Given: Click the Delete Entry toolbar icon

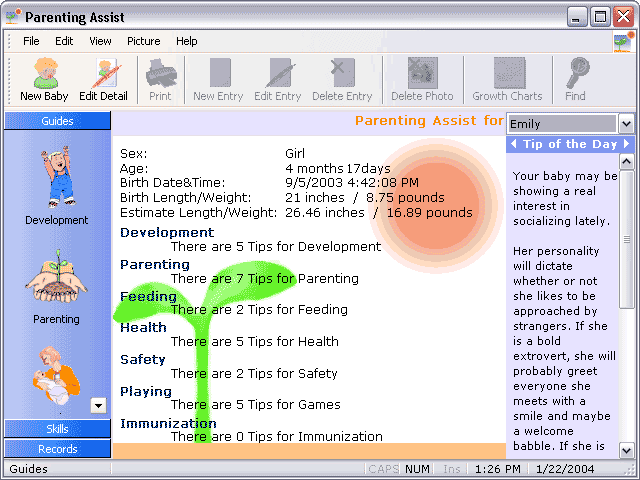Looking at the screenshot, I should (342, 80).
